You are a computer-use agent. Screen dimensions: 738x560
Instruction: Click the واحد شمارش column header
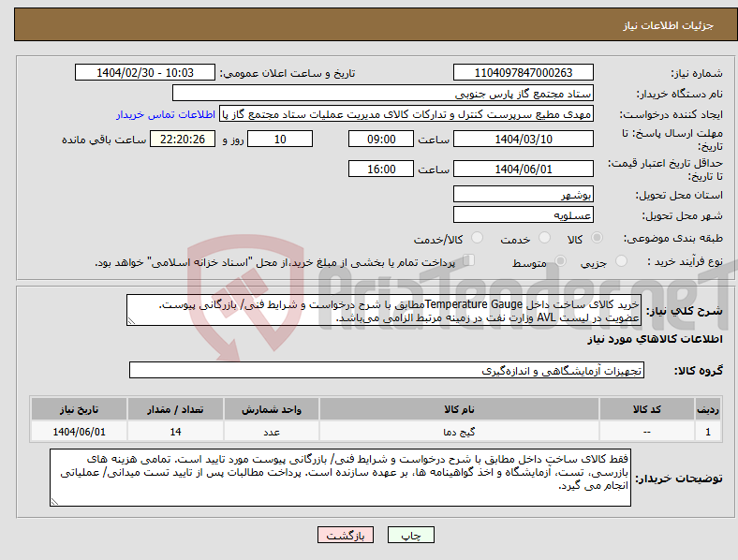coord(272,409)
